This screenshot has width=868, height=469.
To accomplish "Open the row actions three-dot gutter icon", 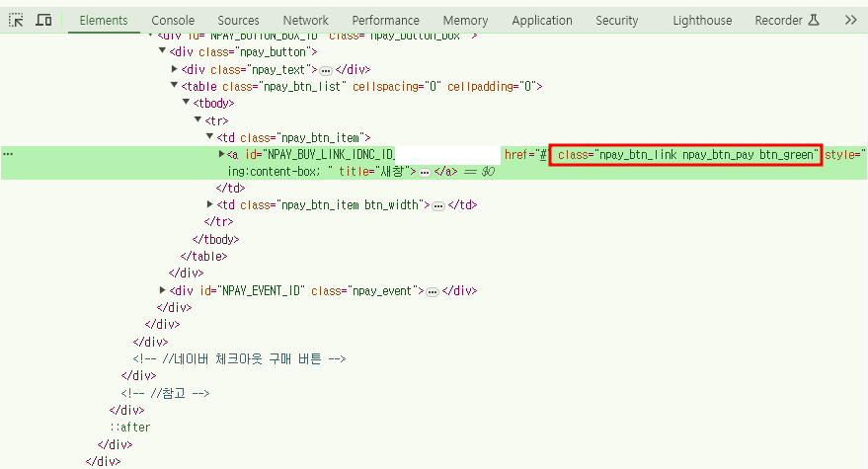I will click(8, 154).
